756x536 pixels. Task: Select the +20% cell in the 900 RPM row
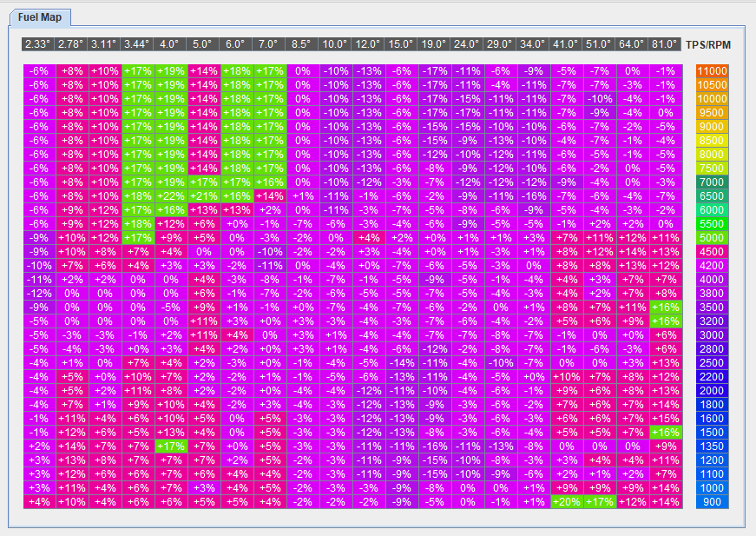tap(567, 502)
